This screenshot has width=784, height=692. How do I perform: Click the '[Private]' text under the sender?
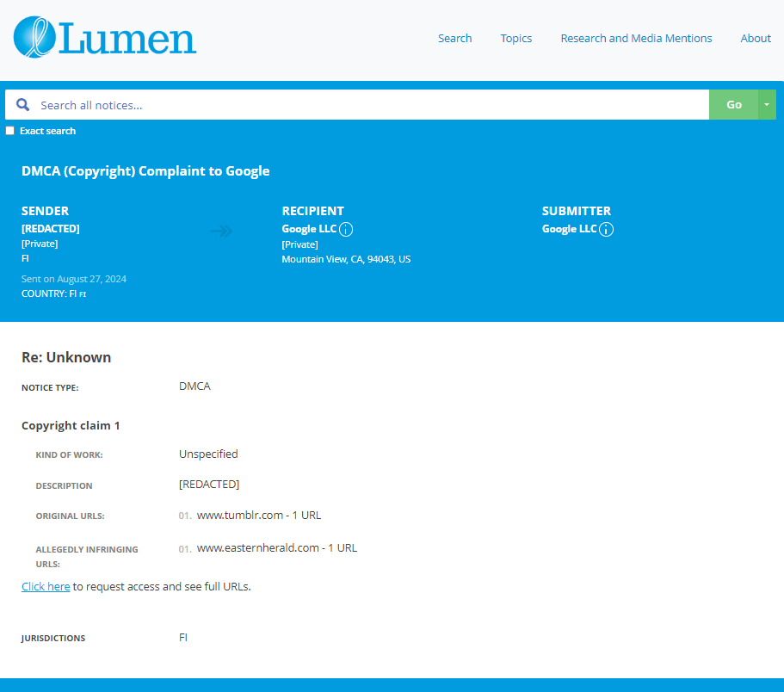(40, 244)
